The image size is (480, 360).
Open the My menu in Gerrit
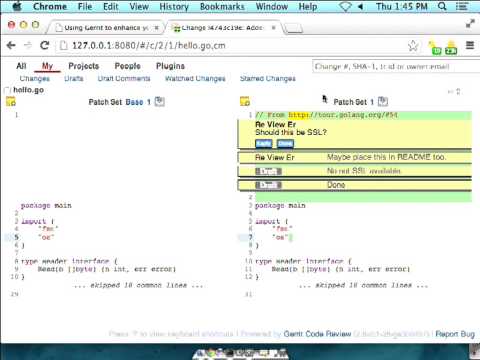click(x=47, y=66)
